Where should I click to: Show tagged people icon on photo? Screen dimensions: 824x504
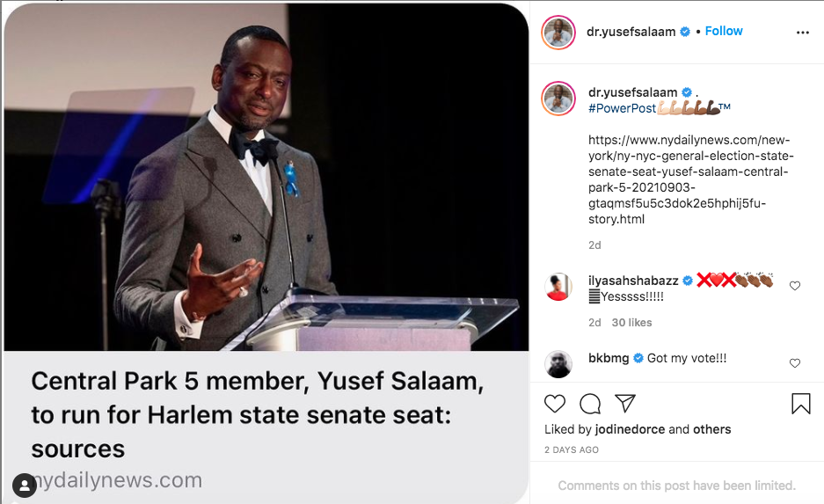[x=24, y=485]
